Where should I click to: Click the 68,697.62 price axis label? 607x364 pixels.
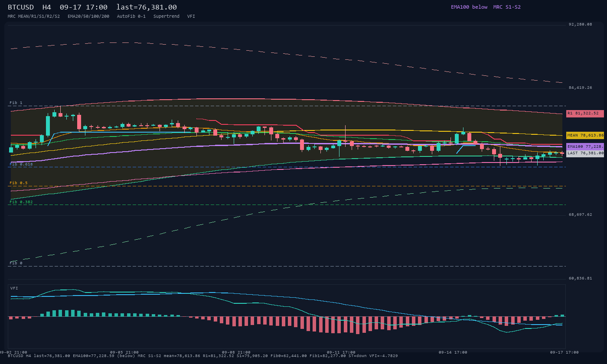coord(581,214)
